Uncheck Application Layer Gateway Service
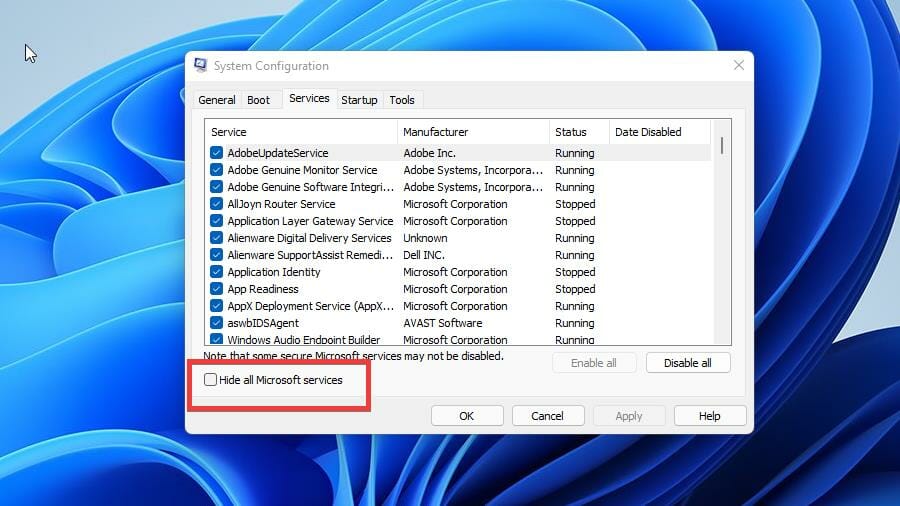Image resolution: width=900 pixels, height=506 pixels. coord(216,221)
